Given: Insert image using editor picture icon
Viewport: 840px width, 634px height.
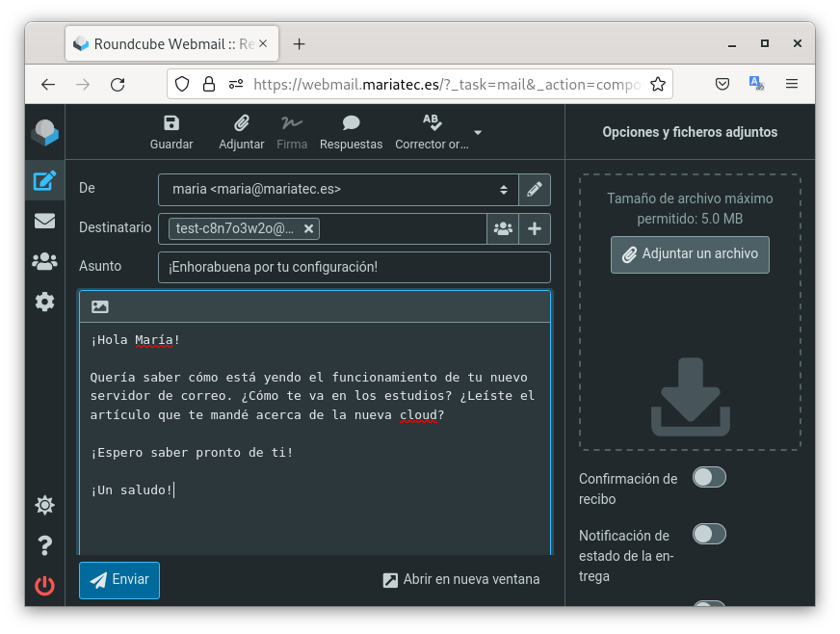Looking at the screenshot, I should point(100,307).
